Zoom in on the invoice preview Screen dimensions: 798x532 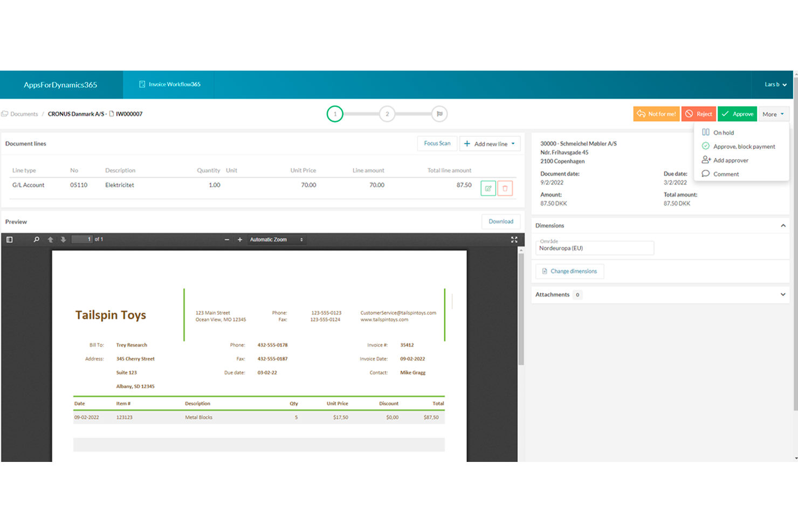click(240, 239)
